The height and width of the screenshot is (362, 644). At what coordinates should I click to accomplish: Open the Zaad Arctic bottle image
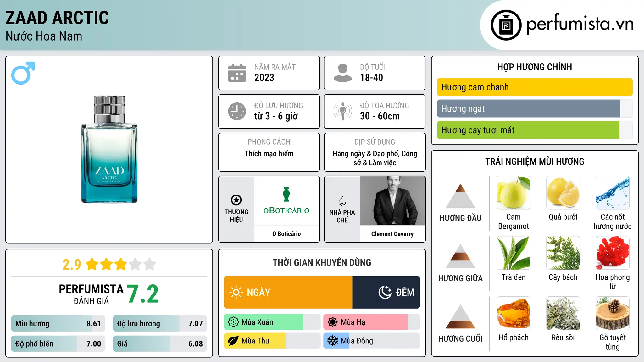(x=109, y=149)
